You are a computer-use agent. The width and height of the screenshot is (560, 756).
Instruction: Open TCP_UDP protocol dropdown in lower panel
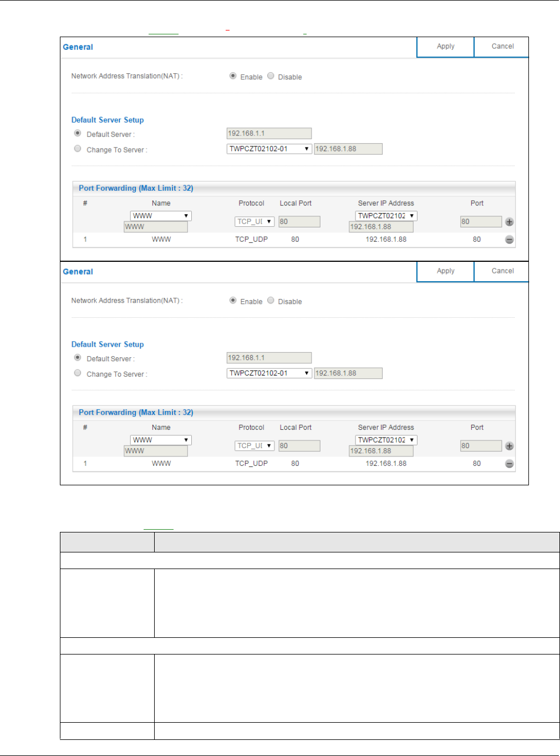pyautogui.click(x=254, y=445)
